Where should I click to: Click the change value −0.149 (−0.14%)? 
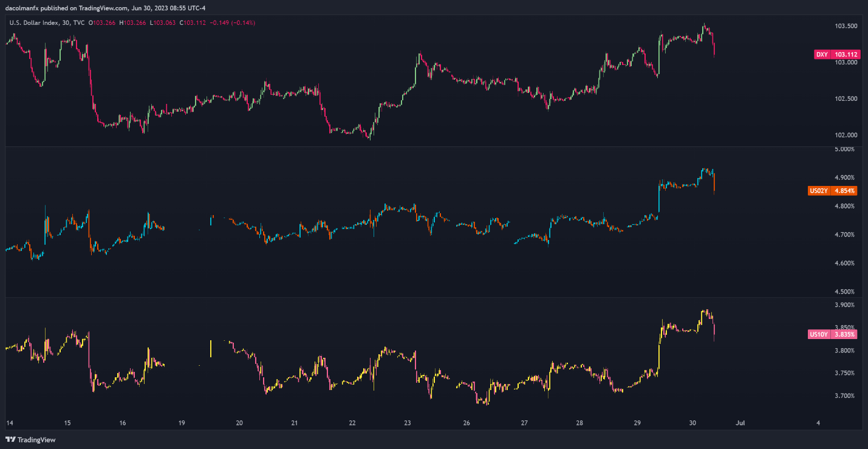pyautogui.click(x=233, y=22)
